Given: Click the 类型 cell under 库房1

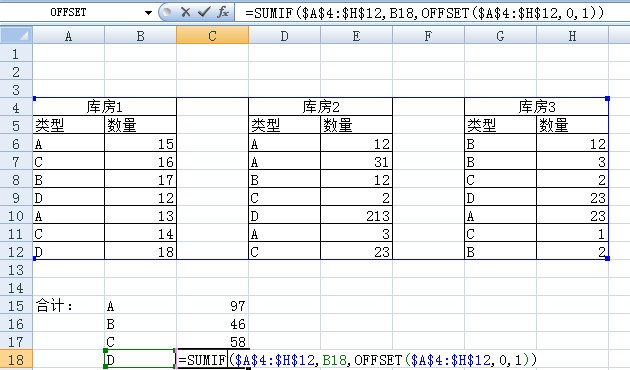Looking at the screenshot, I should 68,125.
